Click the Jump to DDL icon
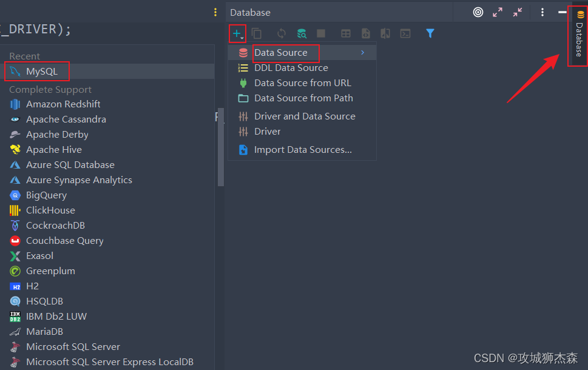 (366, 34)
